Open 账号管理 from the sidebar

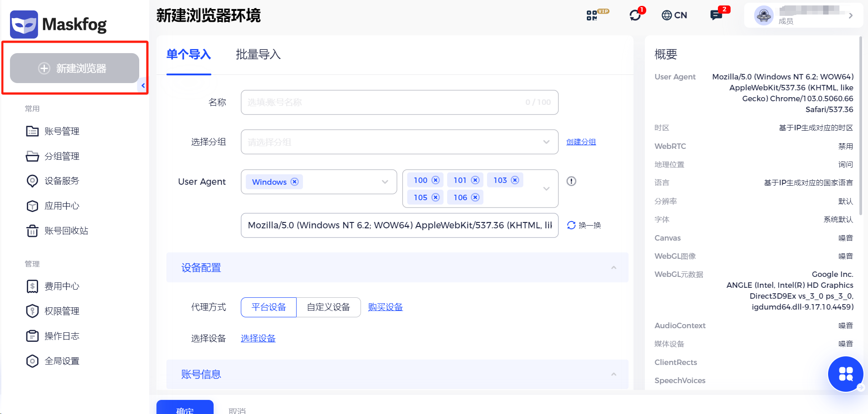pos(62,131)
